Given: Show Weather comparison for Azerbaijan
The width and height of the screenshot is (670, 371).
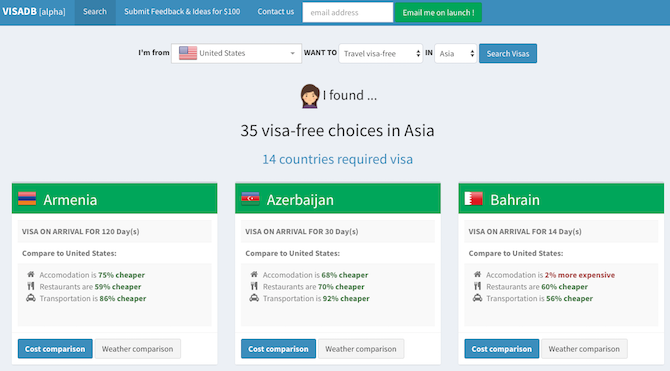Looking at the screenshot, I should (x=361, y=349).
